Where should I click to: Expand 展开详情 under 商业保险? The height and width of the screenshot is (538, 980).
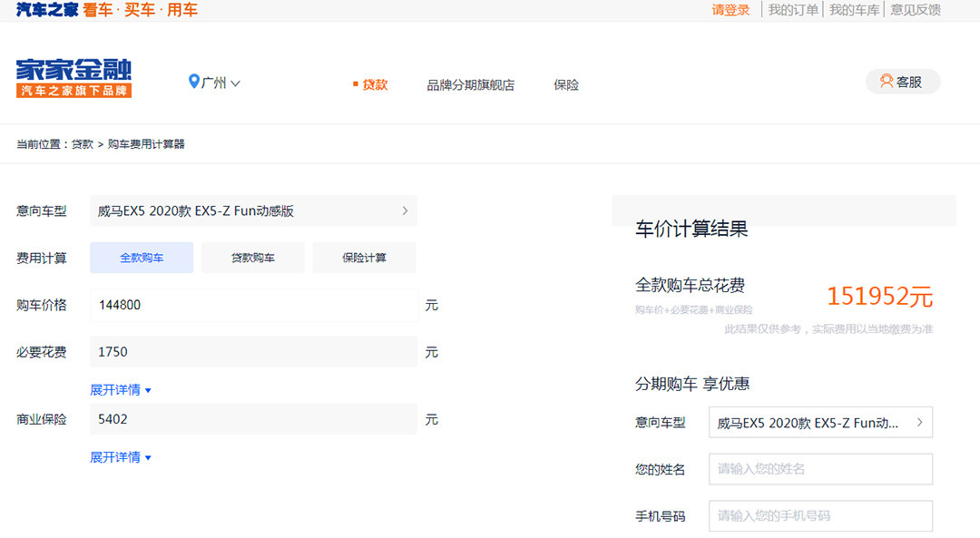point(120,457)
